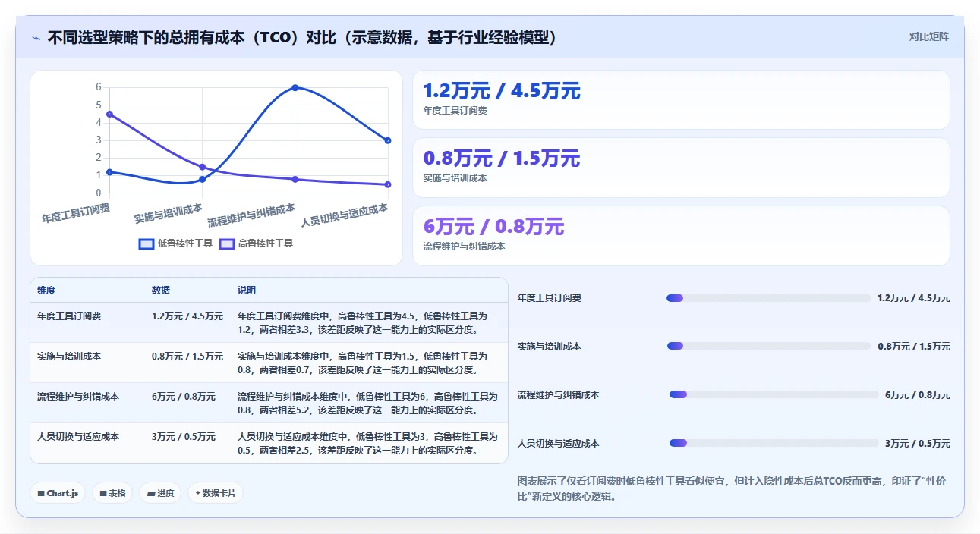Click the purple 高鲁棒性工具 legend color box
This screenshot has width=980, height=534.
(x=227, y=243)
